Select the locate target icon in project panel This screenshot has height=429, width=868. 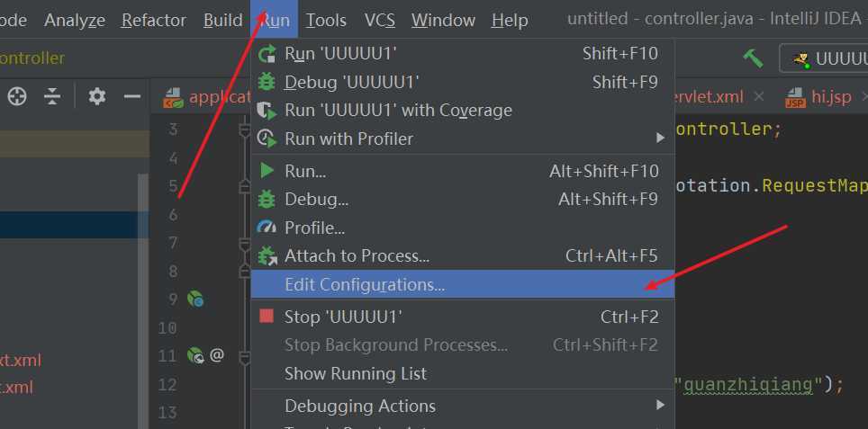coord(16,97)
